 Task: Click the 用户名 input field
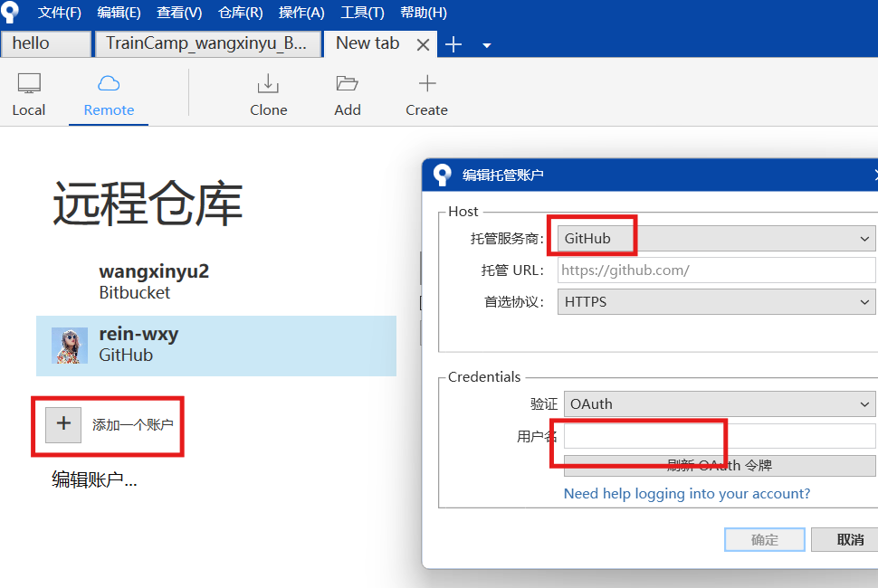(720, 436)
